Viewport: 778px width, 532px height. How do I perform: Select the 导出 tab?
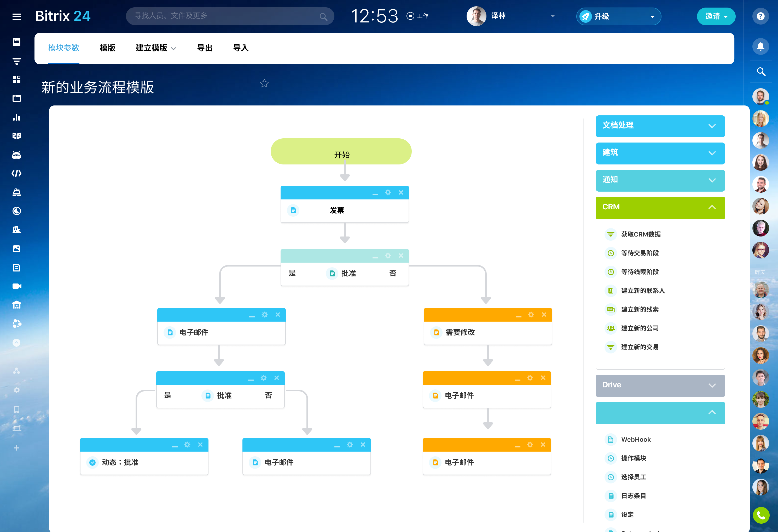point(205,48)
